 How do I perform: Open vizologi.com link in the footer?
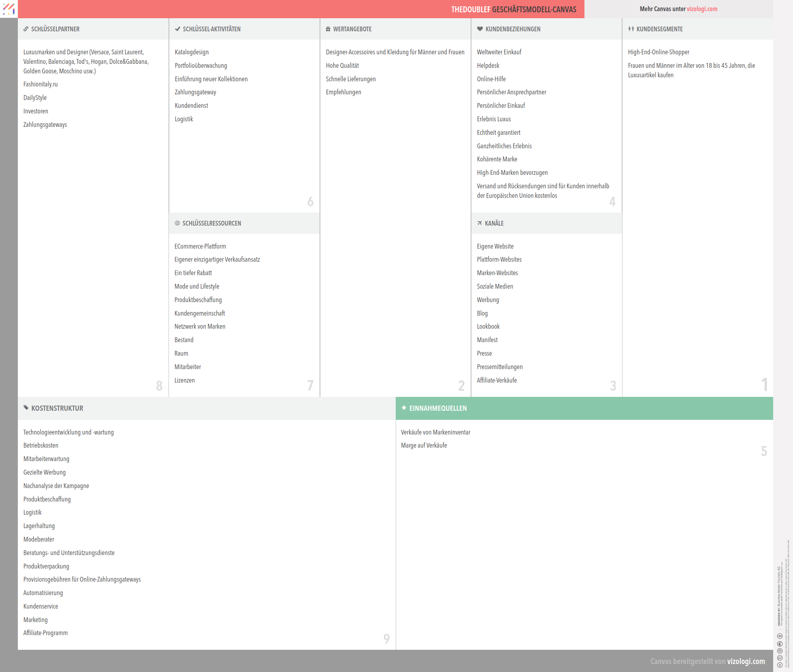click(x=746, y=661)
